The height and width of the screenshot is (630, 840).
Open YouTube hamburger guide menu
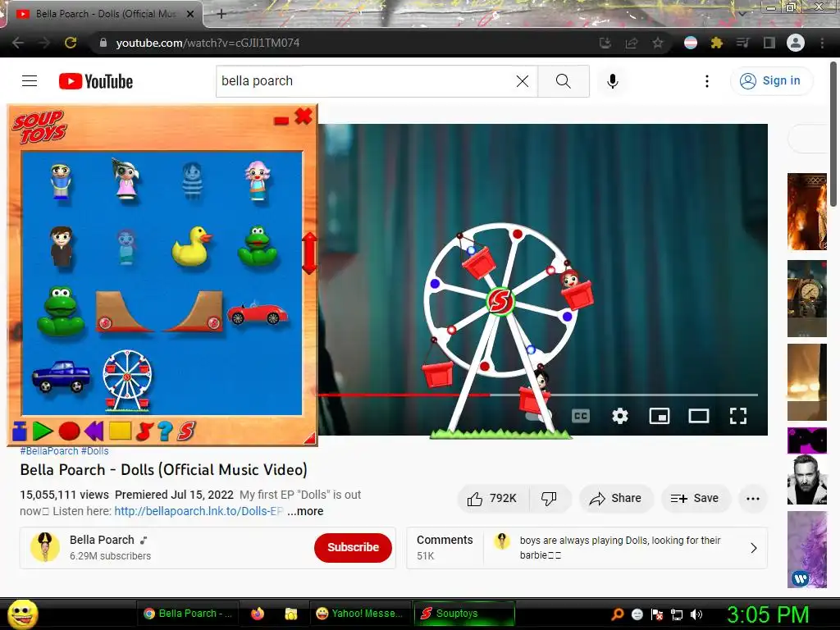pyautogui.click(x=30, y=81)
